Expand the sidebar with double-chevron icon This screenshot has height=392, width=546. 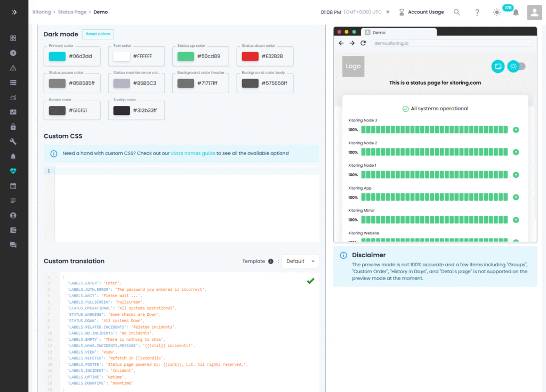(14, 12)
